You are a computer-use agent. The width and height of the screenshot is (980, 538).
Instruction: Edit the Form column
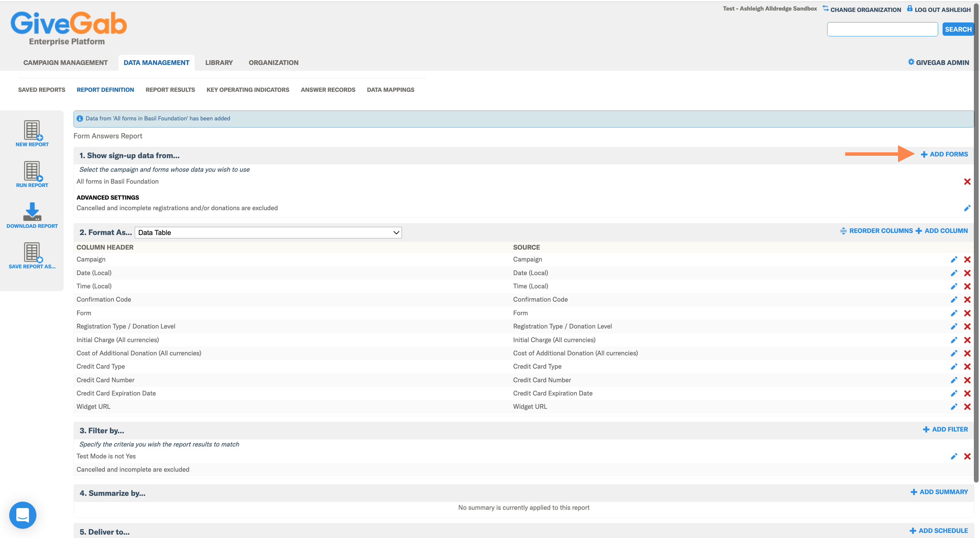954,313
